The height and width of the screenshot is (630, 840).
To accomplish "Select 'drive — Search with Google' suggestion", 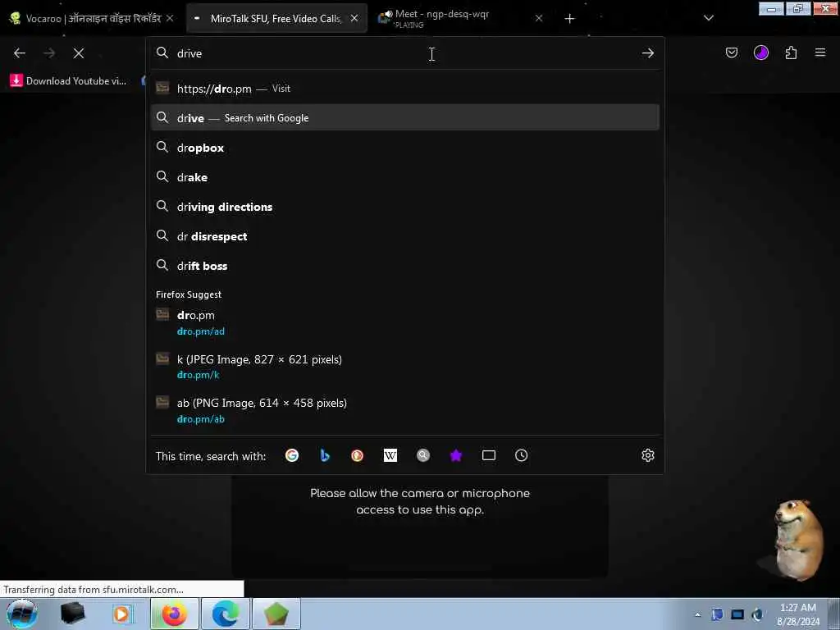I will coord(405,118).
